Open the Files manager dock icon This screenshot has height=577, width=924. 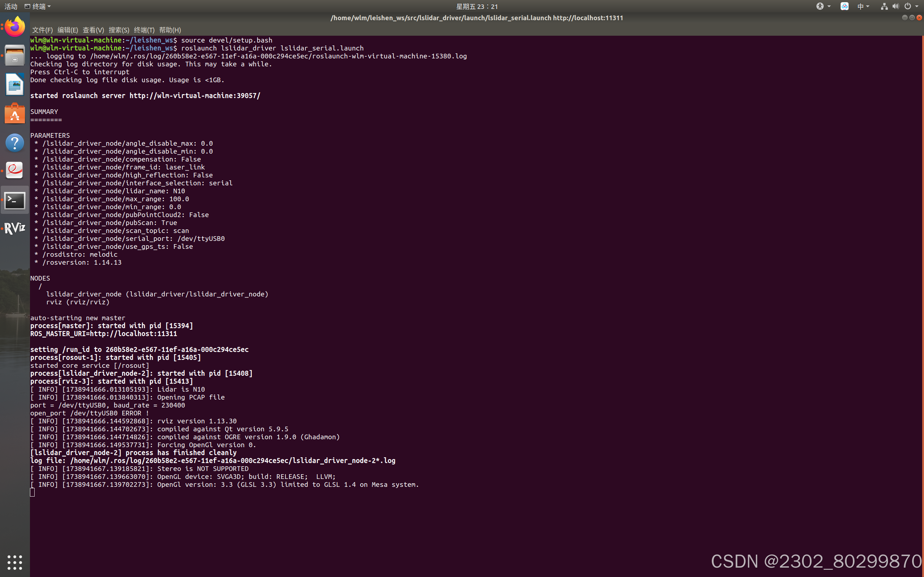[x=14, y=56]
